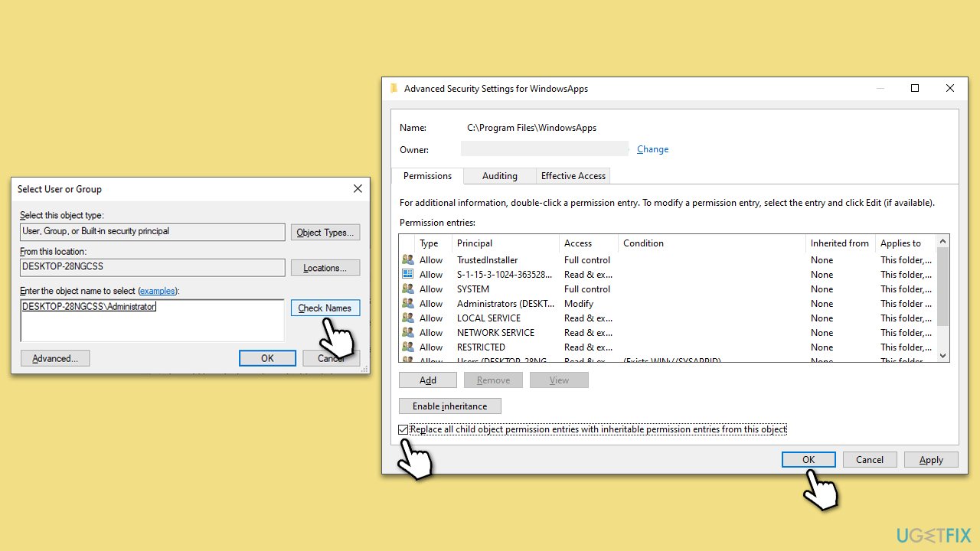980x551 pixels.
Task: Click the Locations button
Action: click(x=325, y=267)
